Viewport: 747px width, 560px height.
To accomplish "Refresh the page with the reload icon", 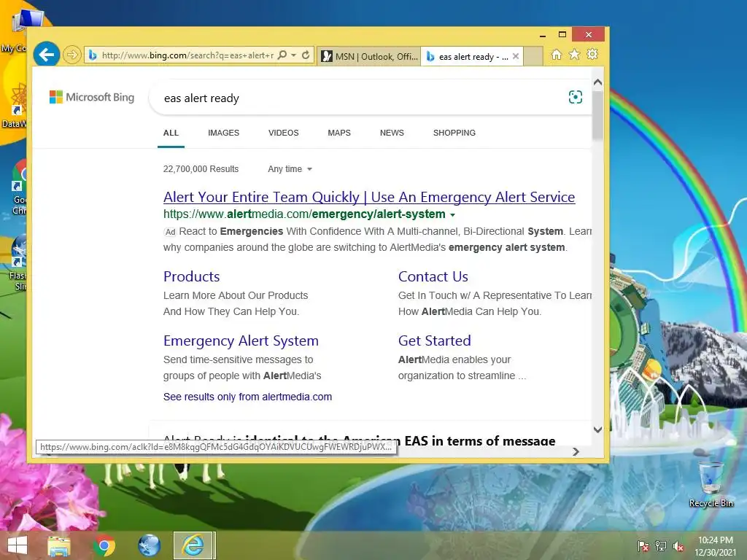I will (306, 55).
